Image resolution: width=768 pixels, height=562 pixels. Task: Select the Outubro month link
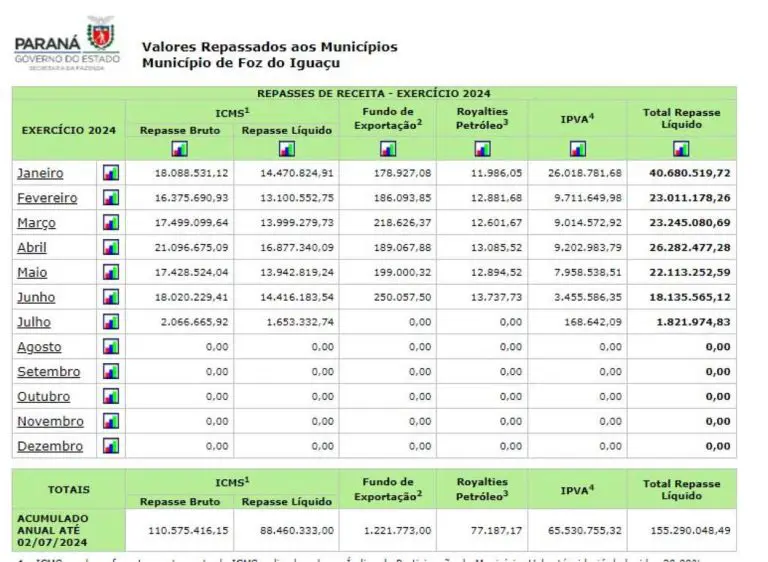[x=44, y=397]
